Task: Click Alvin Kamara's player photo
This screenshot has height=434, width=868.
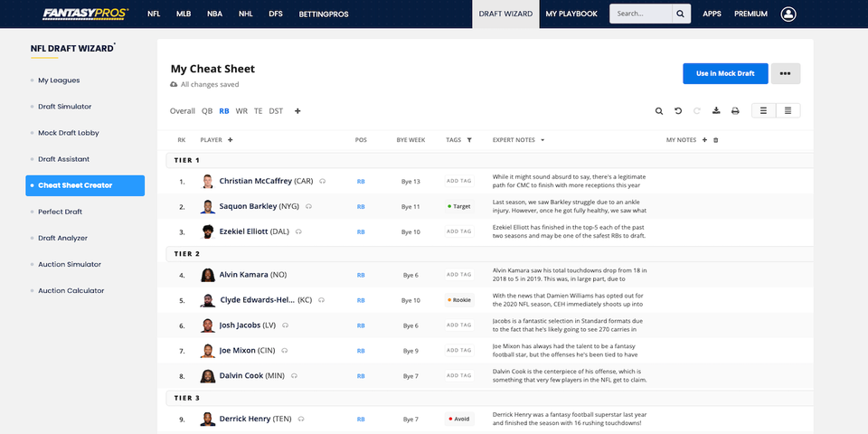Action: coord(208,275)
